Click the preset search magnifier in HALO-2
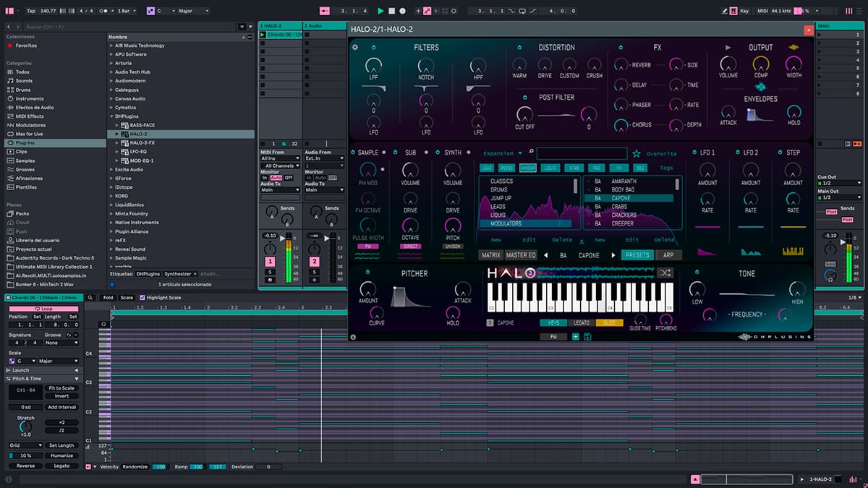 [x=531, y=153]
